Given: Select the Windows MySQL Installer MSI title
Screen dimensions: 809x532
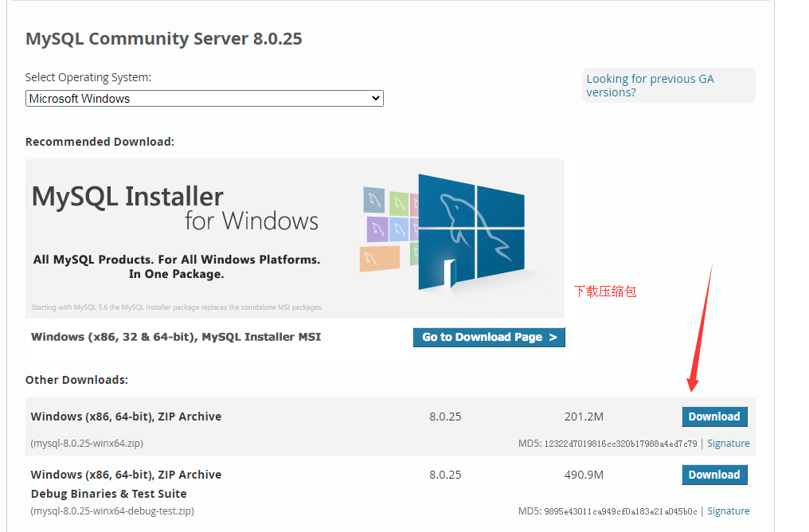Looking at the screenshot, I should coord(176,337).
